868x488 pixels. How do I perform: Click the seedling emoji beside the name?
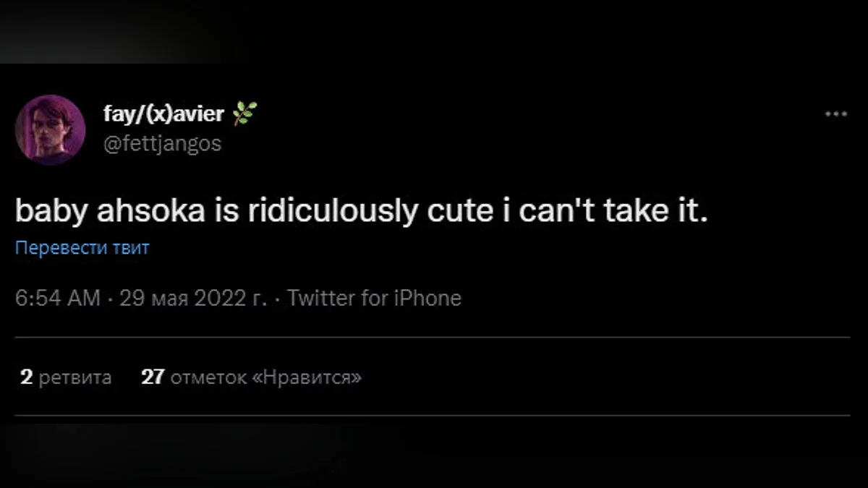[246, 114]
